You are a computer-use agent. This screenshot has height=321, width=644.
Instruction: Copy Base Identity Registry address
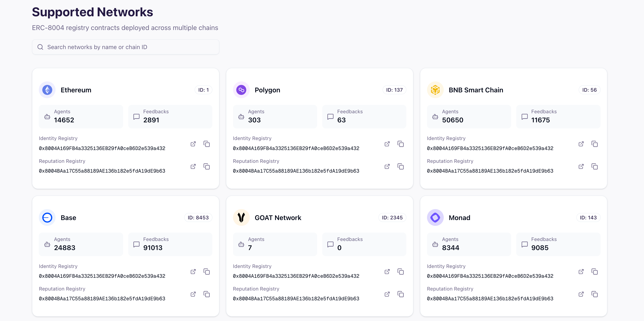pos(207,271)
